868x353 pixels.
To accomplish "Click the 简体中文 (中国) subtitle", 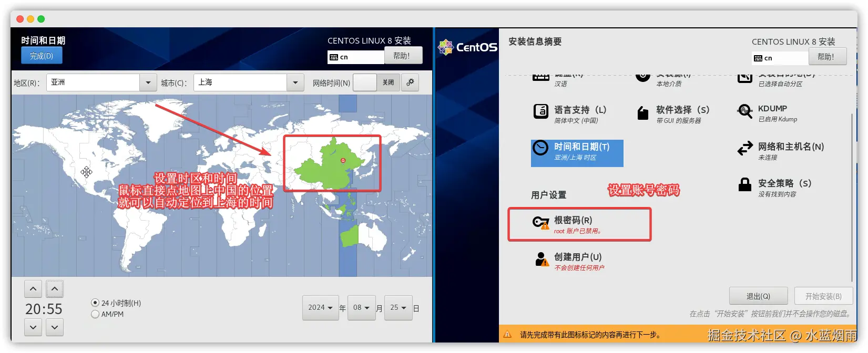I will click(x=576, y=121).
